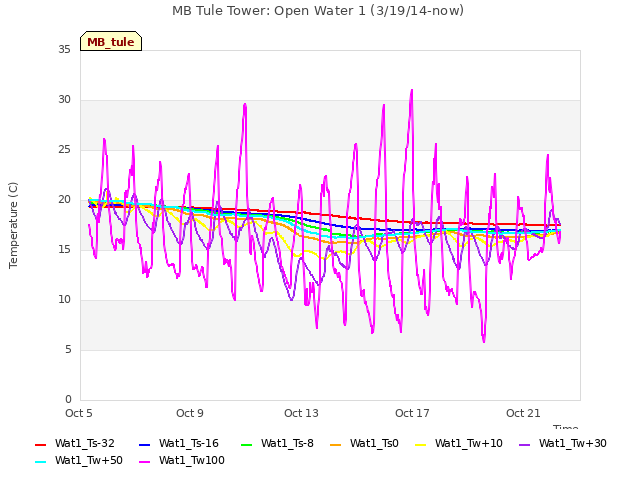Screen dimensions: 640x480
Task: Toggle Wat1_Tw100 legend entry
Action: [x=182, y=461]
